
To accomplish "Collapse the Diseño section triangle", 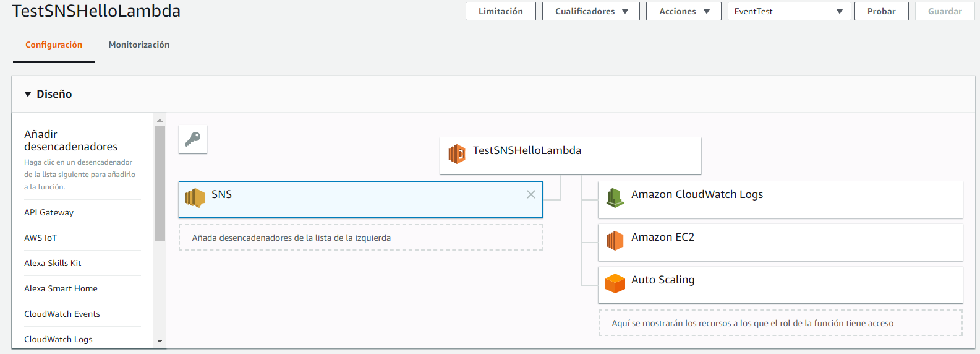I will 28,94.
